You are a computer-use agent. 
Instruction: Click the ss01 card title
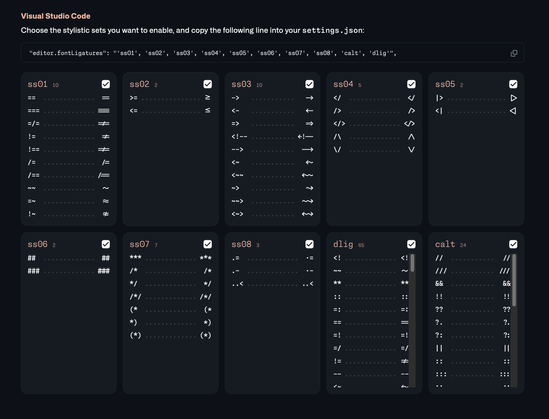click(37, 84)
